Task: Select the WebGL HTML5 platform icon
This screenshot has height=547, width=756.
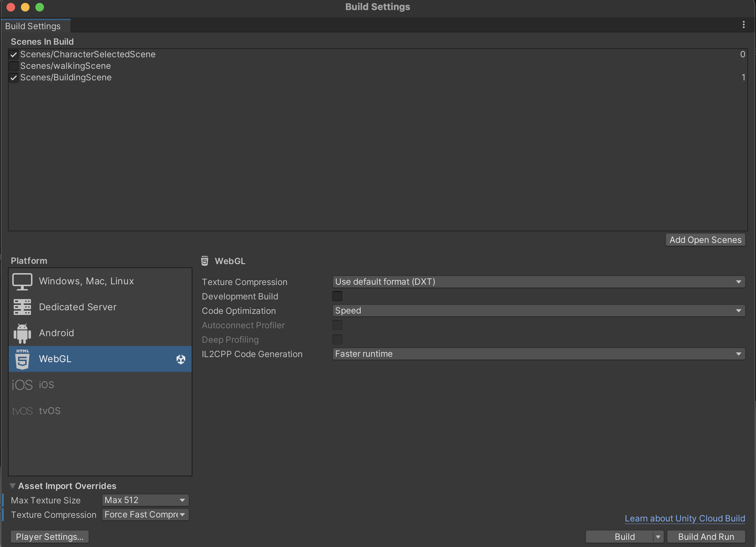Action: click(x=22, y=359)
